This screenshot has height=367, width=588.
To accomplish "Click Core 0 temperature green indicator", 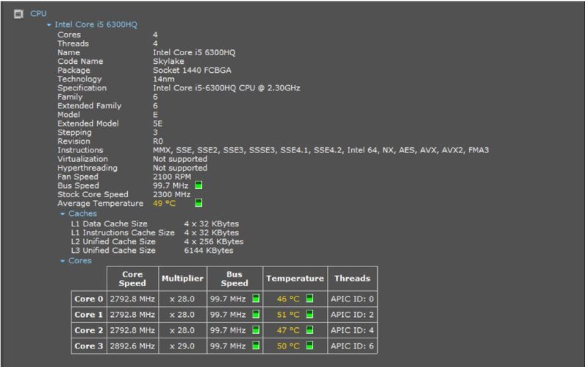I will coord(309,299).
